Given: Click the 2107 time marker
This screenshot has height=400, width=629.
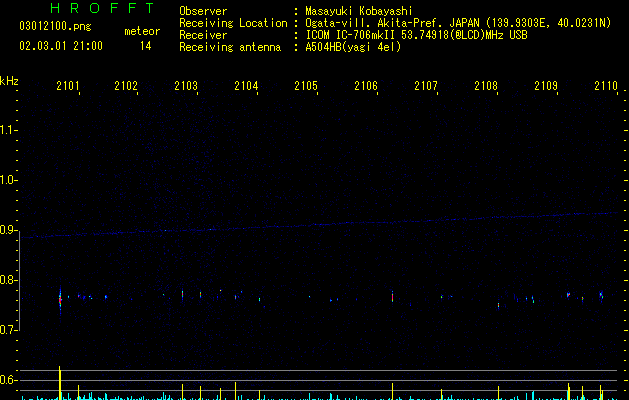Looking at the screenshot, I should 426,85.
